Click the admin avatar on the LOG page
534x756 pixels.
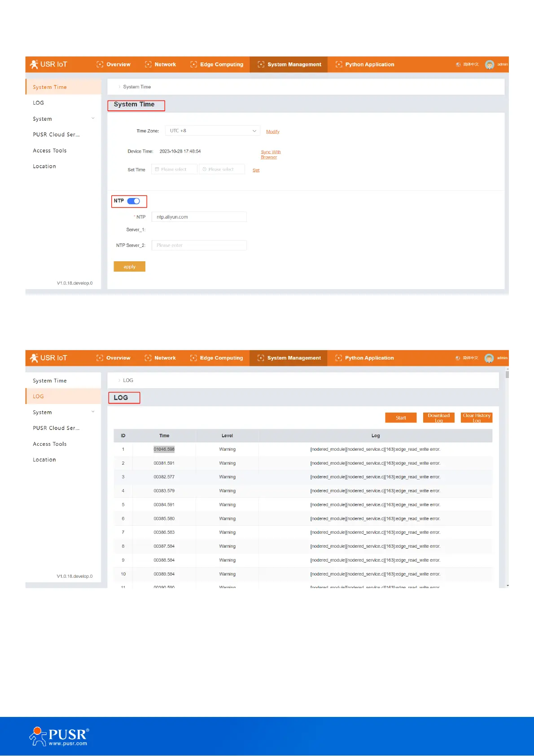489,358
